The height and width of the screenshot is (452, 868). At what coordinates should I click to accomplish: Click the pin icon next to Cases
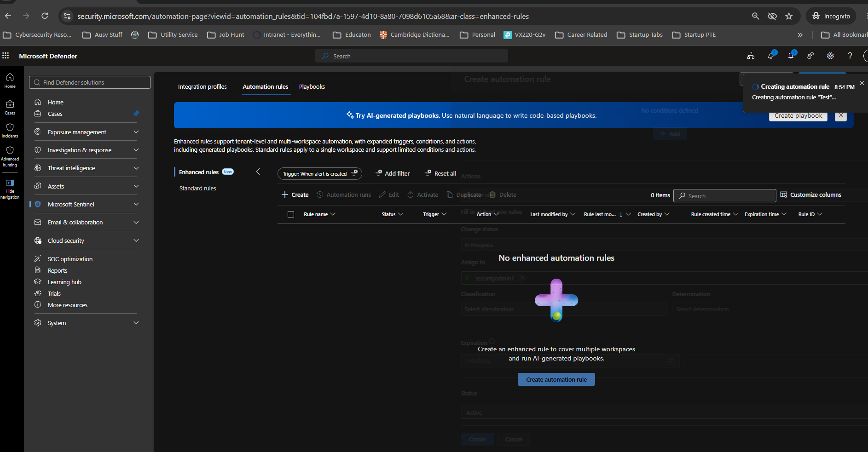(136, 114)
